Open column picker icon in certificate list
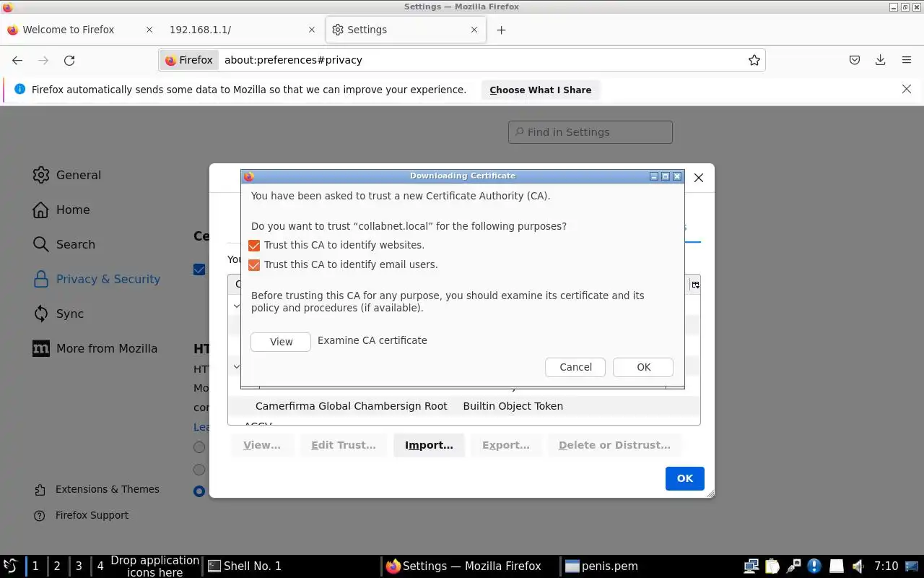The height and width of the screenshot is (578, 924). (695, 285)
